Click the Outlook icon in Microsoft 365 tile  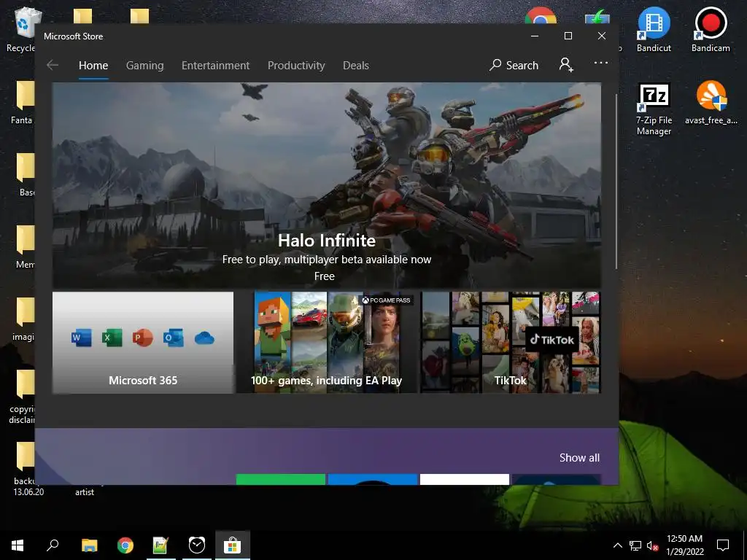pos(174,338)
